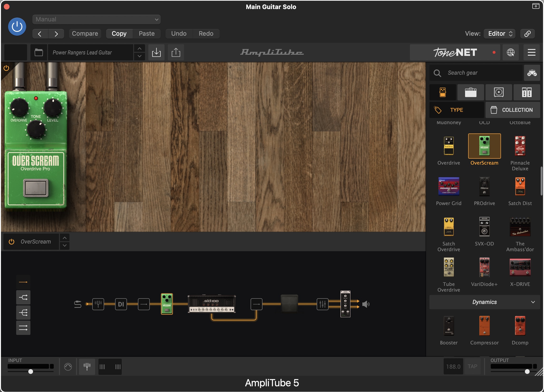Screen dimensions: 544x392
Task: Click the Compare button
Action: (x=85, y=34)
